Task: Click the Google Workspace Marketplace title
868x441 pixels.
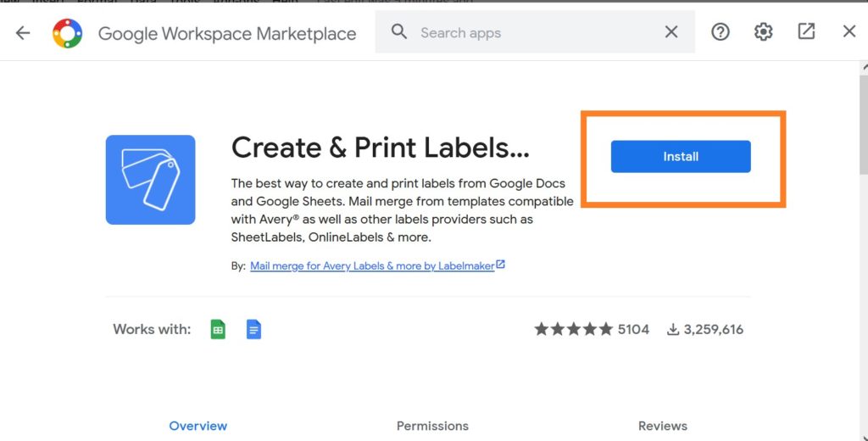Action: click(x=227, y=34)
